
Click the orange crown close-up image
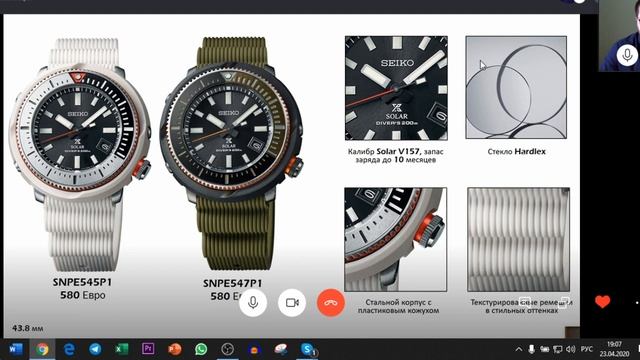(x=396, y=239)
